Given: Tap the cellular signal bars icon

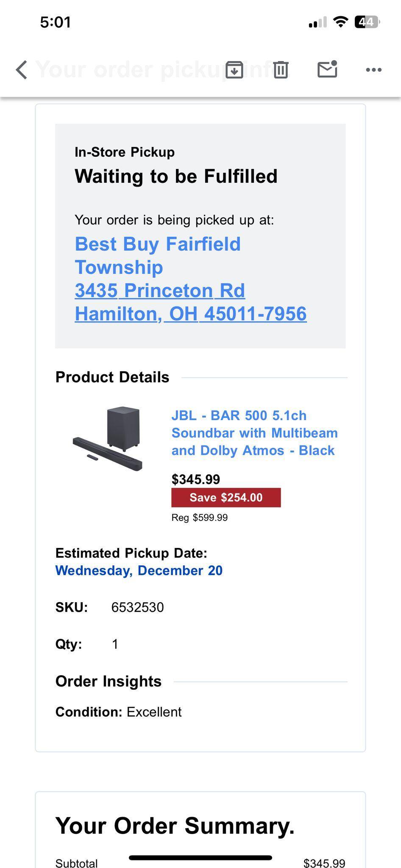Looking at the screenshot, I should coord(317,22).
